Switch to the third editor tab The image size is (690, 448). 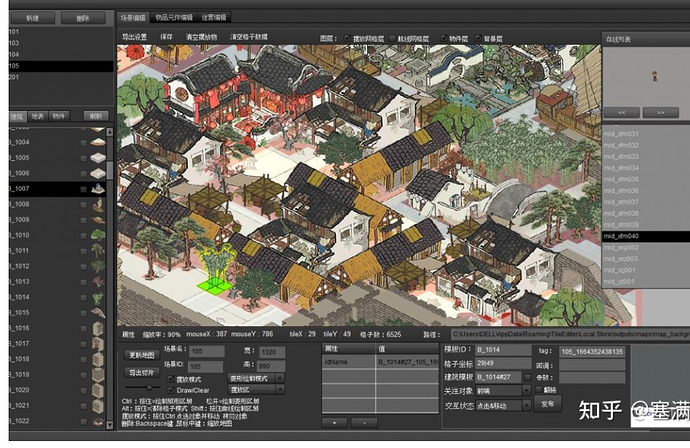[214, 18]
